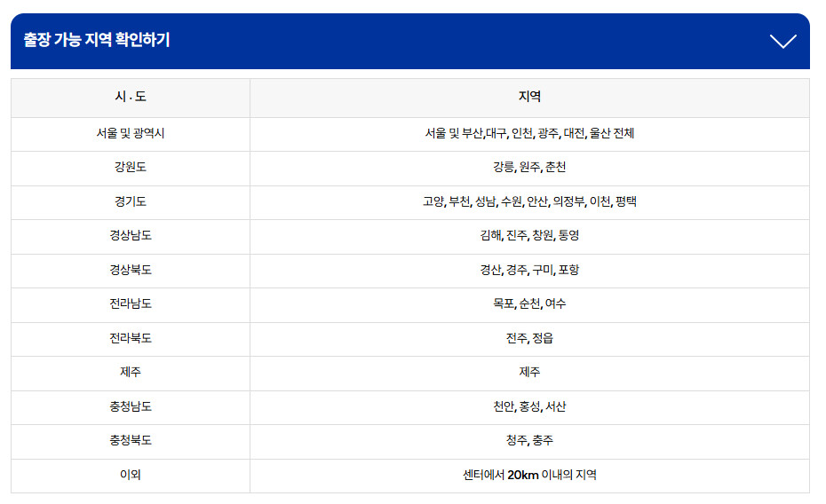Click the 경상북도 row label
The width and height of the screenshot is (826, 504).
tap(131, 270)
